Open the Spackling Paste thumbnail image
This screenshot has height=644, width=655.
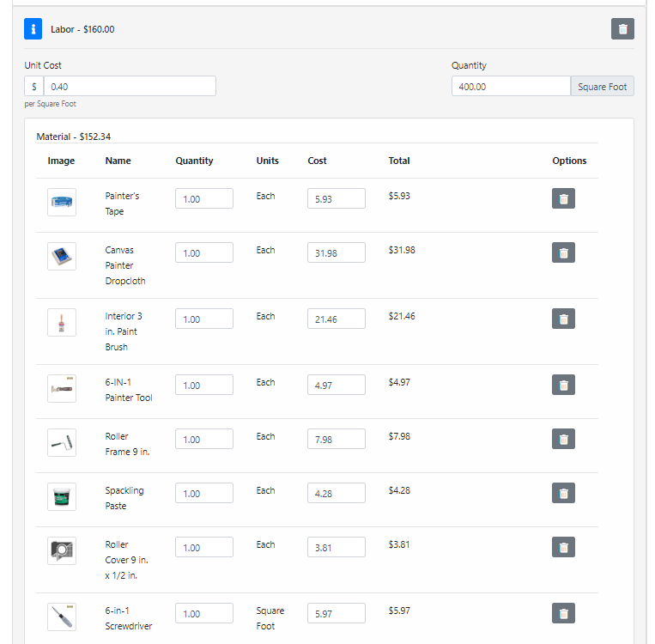[62, 497]
